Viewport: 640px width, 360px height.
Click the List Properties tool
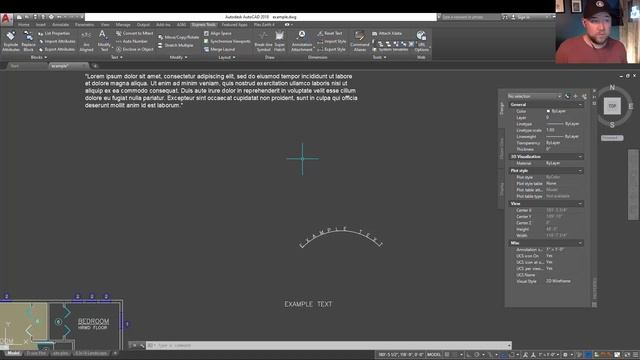click(x=54, y=33)
